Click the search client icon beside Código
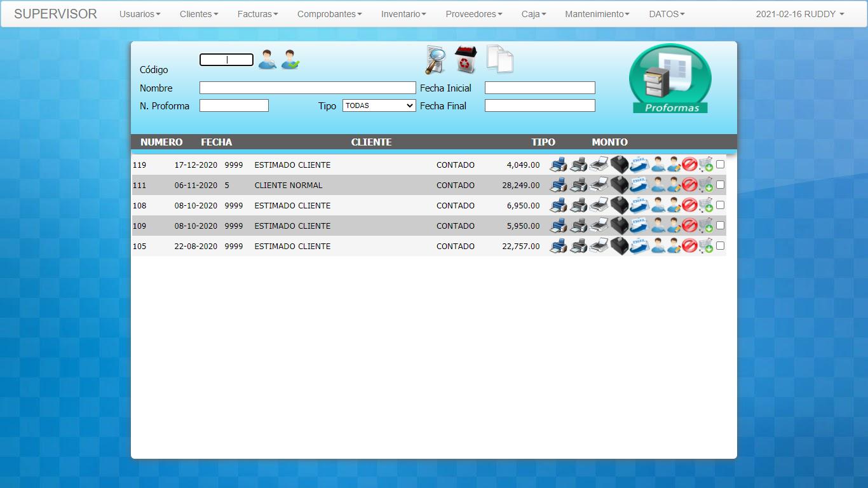 267,59
